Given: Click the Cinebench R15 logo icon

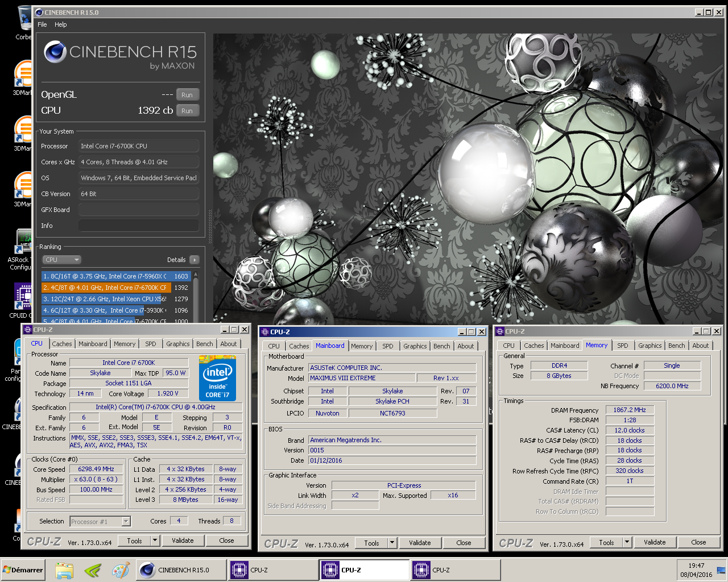Looking at the screenshot, I should click(55, 52).
